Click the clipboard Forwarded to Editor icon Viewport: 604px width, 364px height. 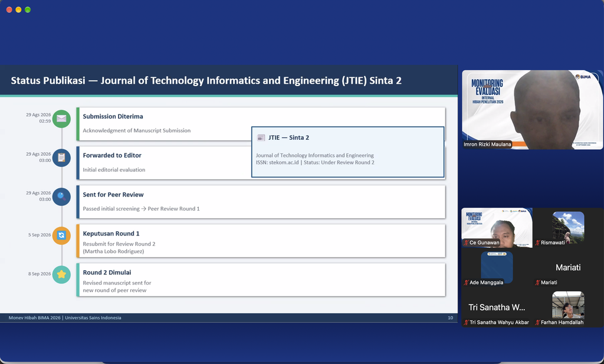[x=61, y=158]
